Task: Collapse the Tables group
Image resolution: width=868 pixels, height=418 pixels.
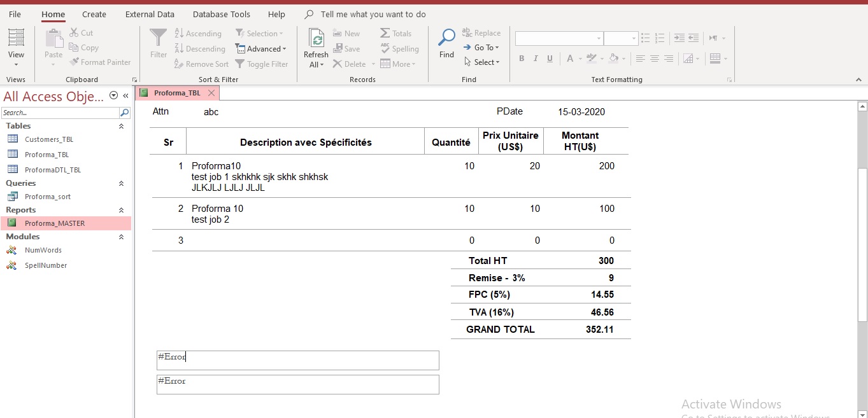Action: [x=121, y=126]
